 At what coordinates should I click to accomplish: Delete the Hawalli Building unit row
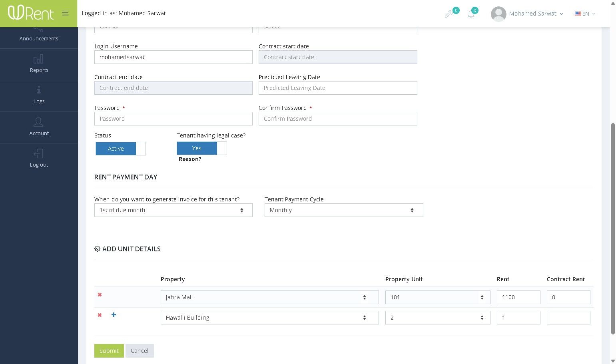[x=100, y=315]
